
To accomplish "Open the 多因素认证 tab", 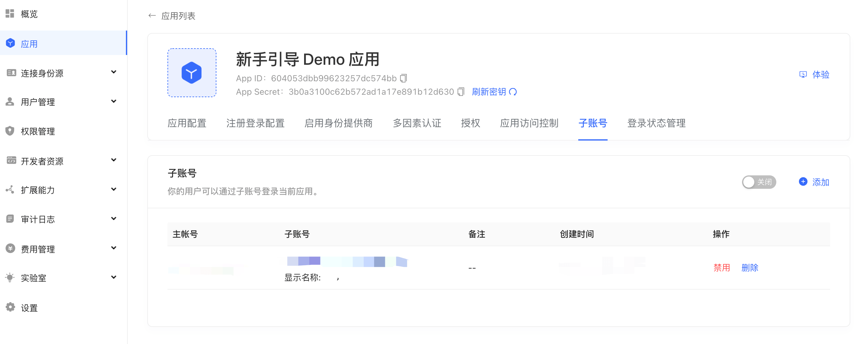I will [x=417, y=123].
